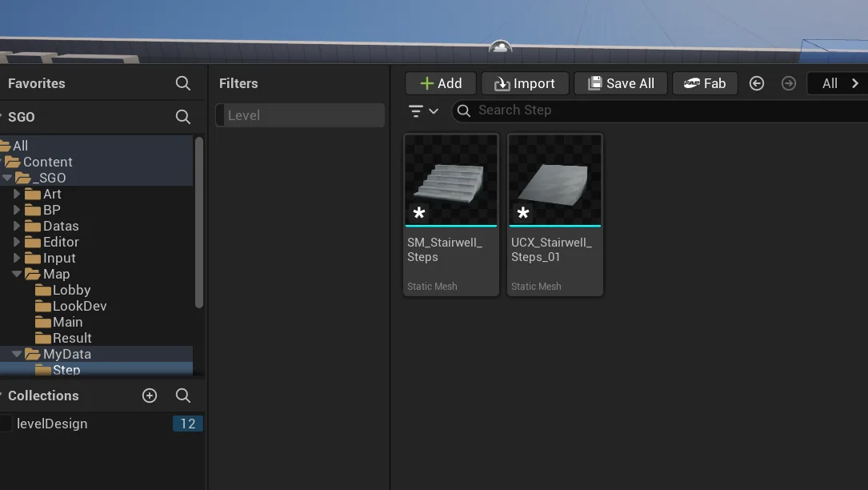Click Save All button

(x=621, y=83)
